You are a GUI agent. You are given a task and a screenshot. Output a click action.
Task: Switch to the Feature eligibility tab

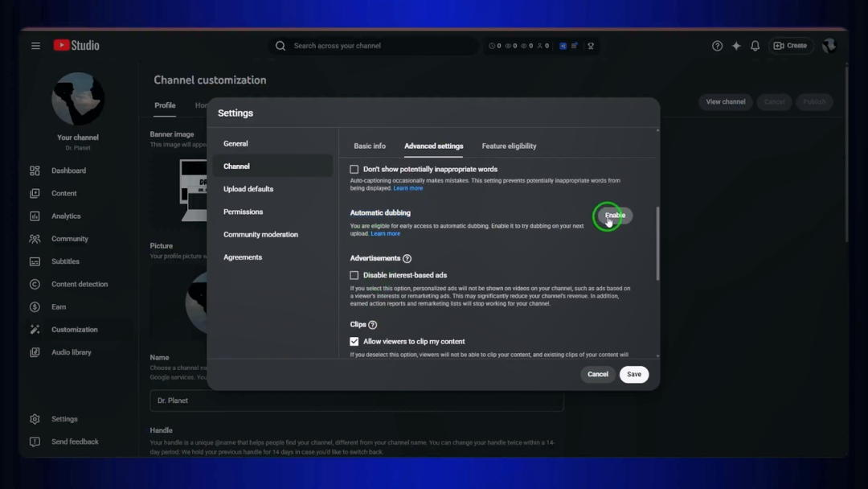tap(509, 146)
